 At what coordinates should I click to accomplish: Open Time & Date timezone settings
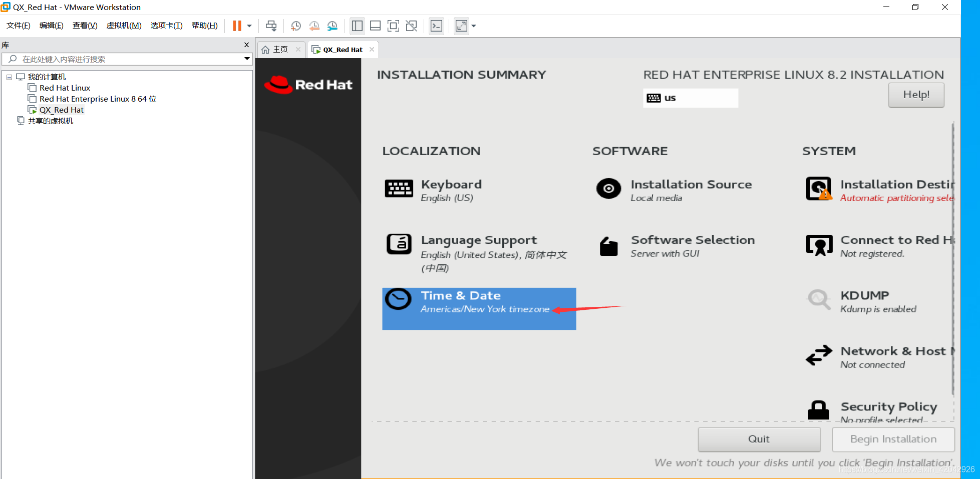pyautogui.click(x=479, y=308)
